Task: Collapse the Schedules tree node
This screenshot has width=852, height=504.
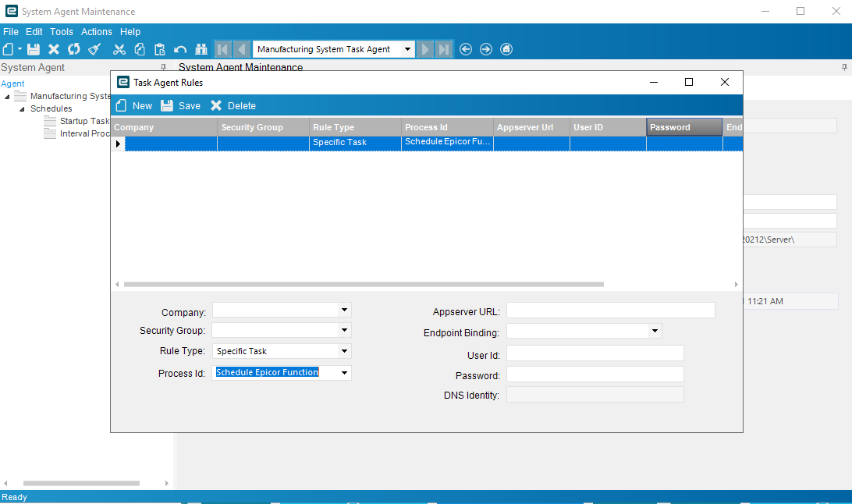Action: tap(23, 109)
